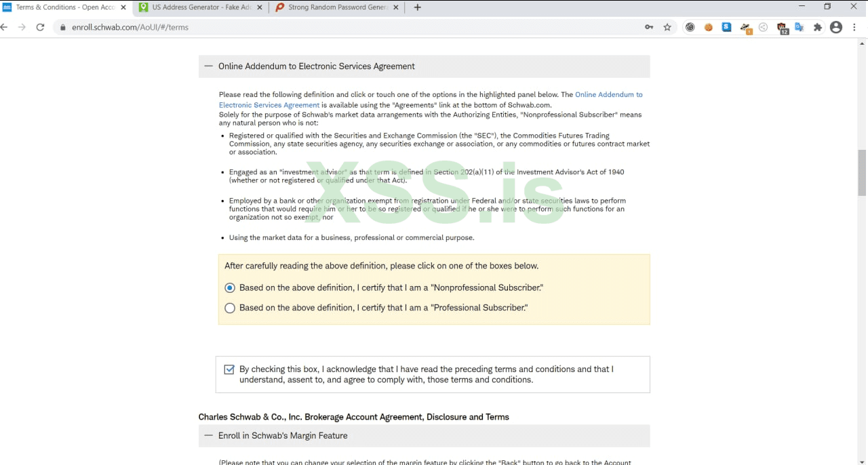The image size is (868, 465).
Task: Click the browser forward arrow
Action: pyautogui.click(x=22, y=27)
